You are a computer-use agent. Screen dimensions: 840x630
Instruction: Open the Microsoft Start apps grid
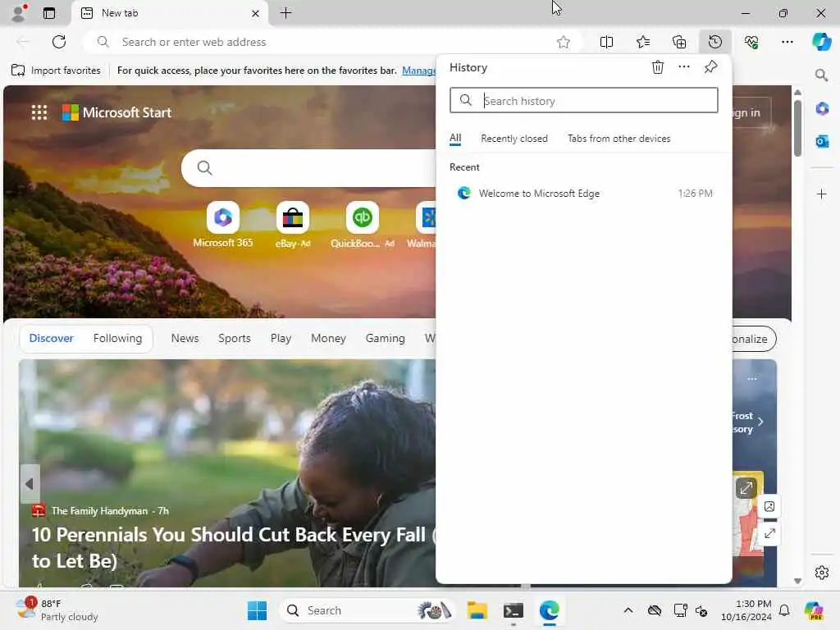pos(39,112)
